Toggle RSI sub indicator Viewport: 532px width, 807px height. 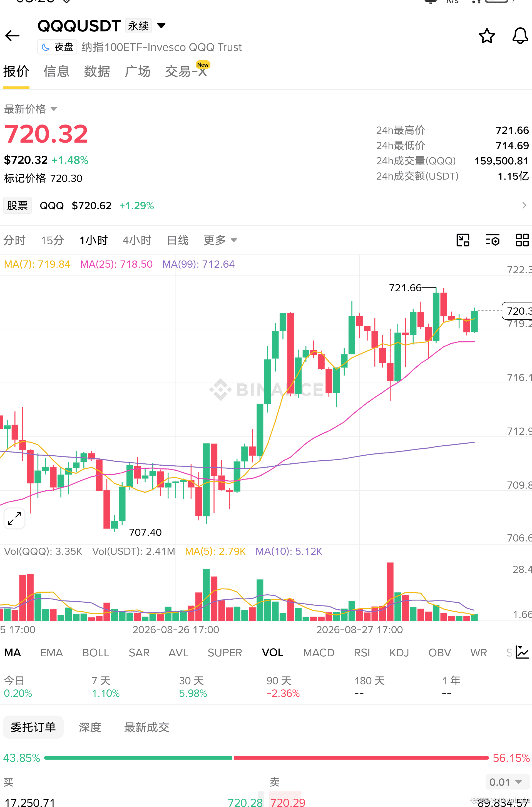coord(362,652)
